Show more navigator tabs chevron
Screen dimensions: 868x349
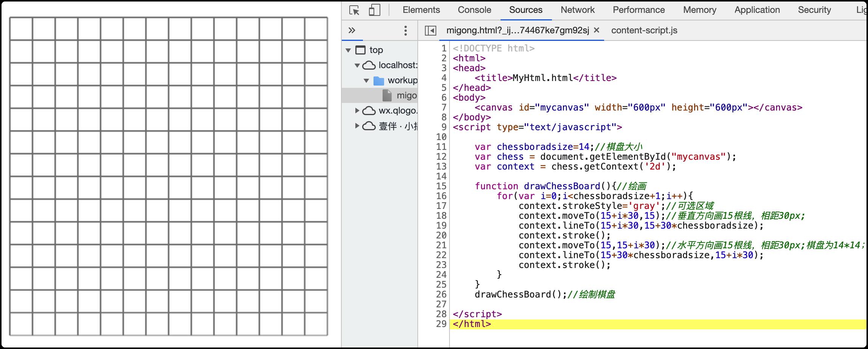[x=352, y=30]
